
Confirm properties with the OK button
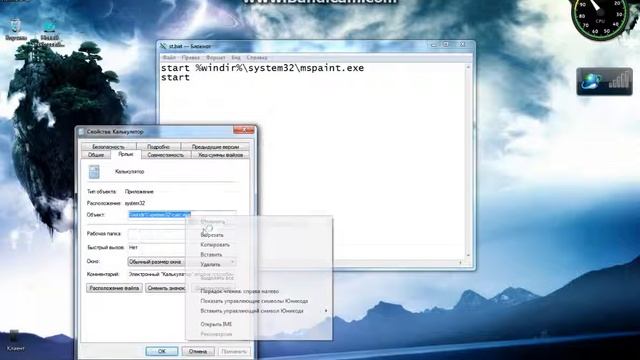162,351
